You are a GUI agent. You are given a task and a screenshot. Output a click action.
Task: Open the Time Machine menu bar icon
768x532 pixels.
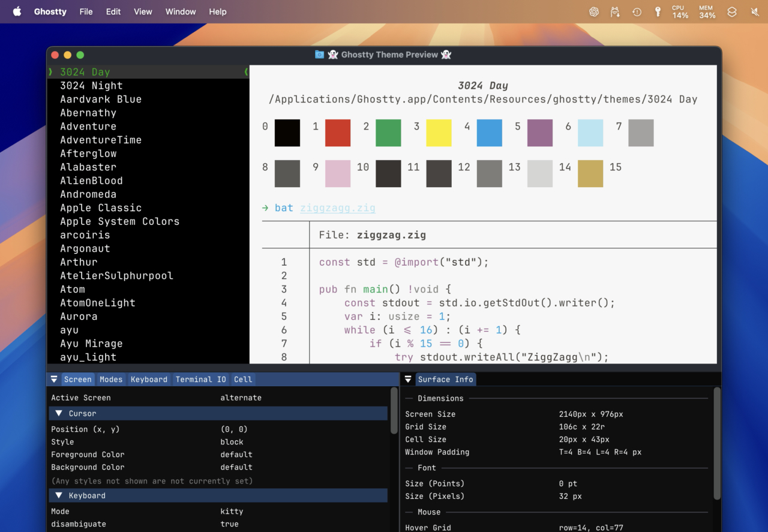point(637,11)
